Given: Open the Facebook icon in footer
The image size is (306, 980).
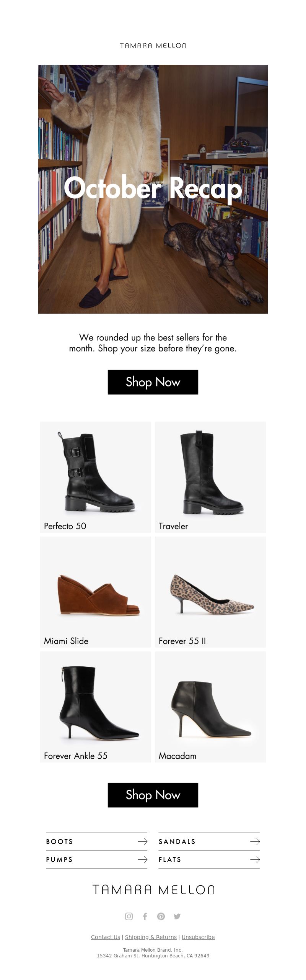Looking at the screenshot, I should pyautogui.click(x=145, y=916).
